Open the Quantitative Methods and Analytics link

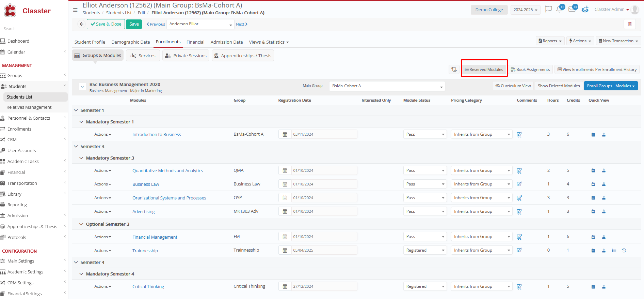pos(167,171)
